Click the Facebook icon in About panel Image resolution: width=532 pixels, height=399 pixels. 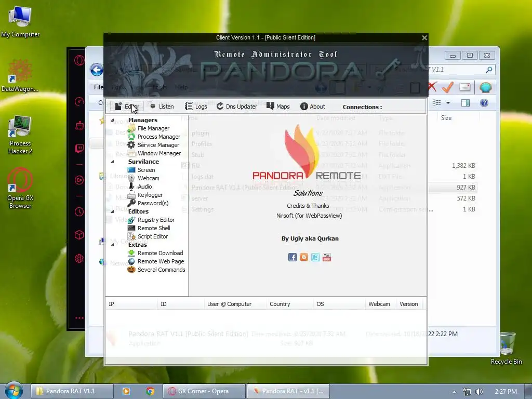click(x=292, y=257)
